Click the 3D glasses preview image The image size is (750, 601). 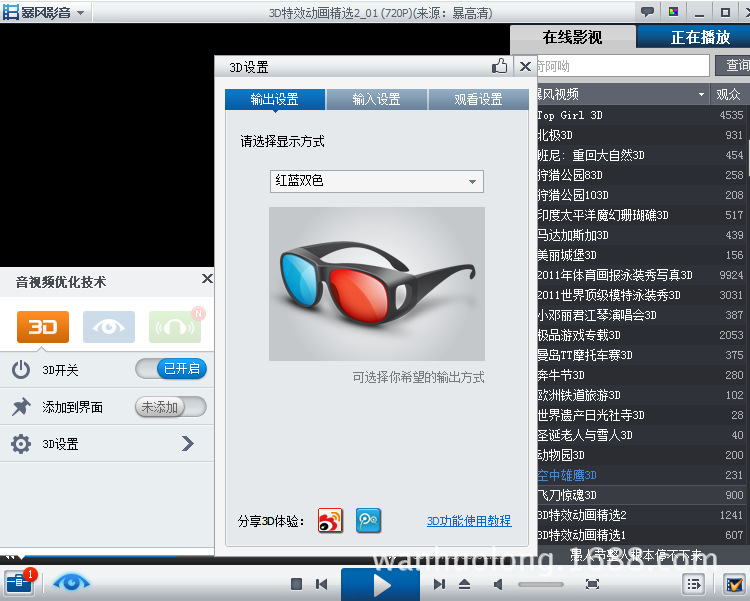(377, 284)
